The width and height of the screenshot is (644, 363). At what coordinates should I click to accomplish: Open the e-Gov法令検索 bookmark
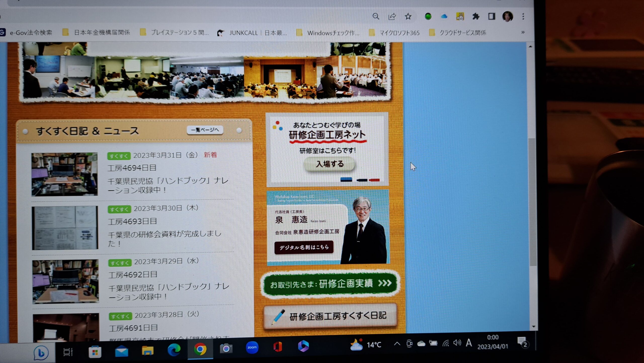tap(26, 32)
